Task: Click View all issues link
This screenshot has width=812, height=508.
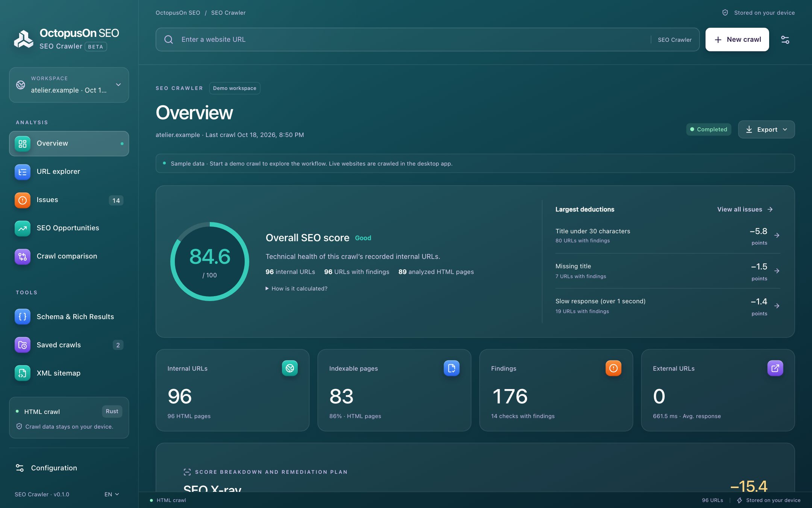Action: point(745,210)
